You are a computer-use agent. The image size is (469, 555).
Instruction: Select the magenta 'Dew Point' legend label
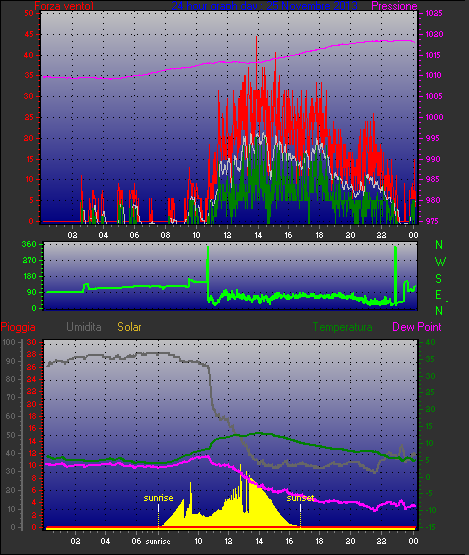click(417, 327)
